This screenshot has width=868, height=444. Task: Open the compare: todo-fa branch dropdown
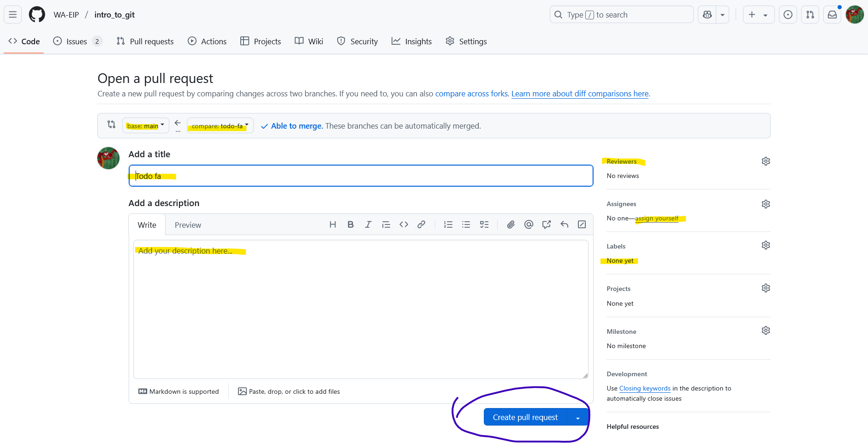[220, 125]
